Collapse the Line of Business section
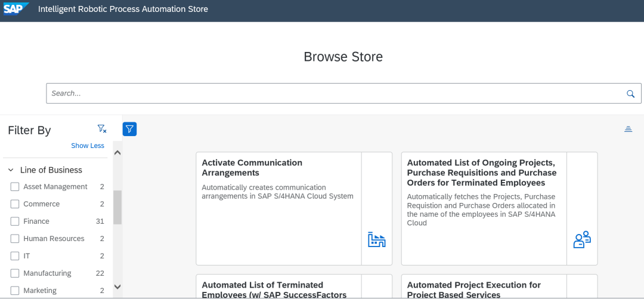 coord(11,170)
